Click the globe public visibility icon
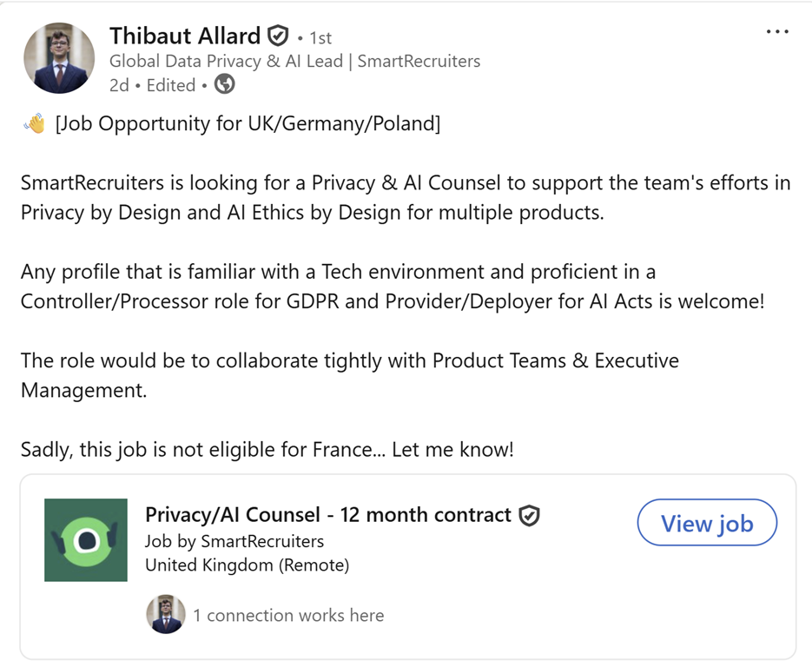812x667 pixels. click(x=224, y=84)
